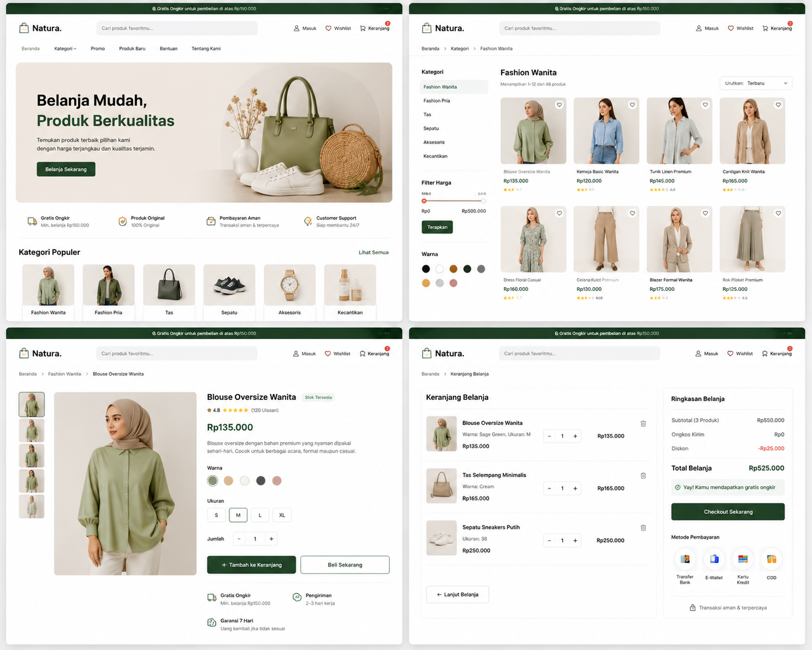This screenshot has width=812, height=650.
Task: Increase quantity of Blouse Oversize Wanita in cart
Action: [x=575, y=436]
